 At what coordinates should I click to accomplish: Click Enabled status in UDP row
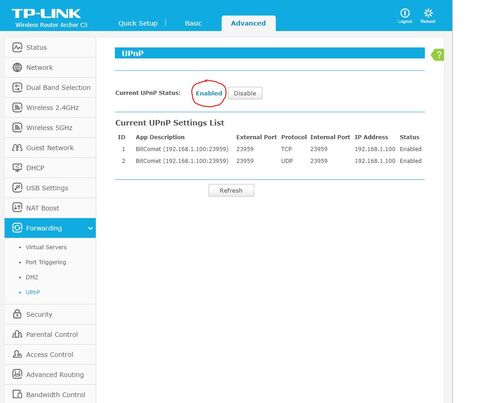tap(411, 161)
